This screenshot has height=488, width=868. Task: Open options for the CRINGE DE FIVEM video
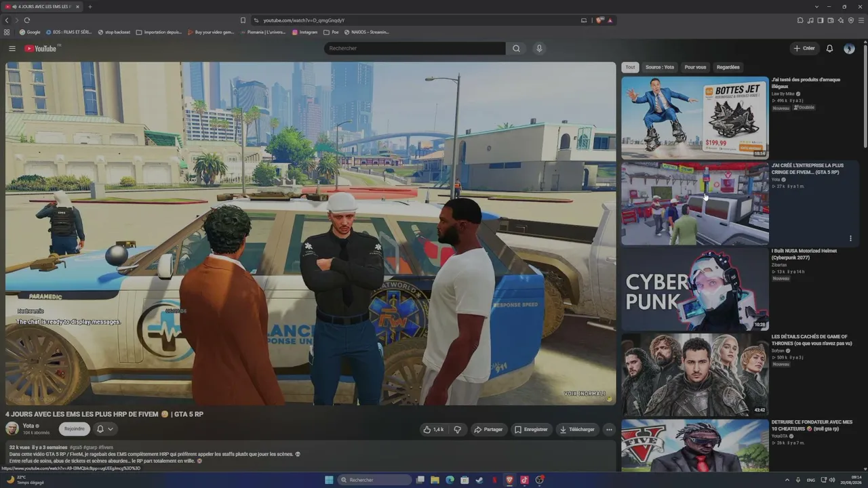pos(850,238)
